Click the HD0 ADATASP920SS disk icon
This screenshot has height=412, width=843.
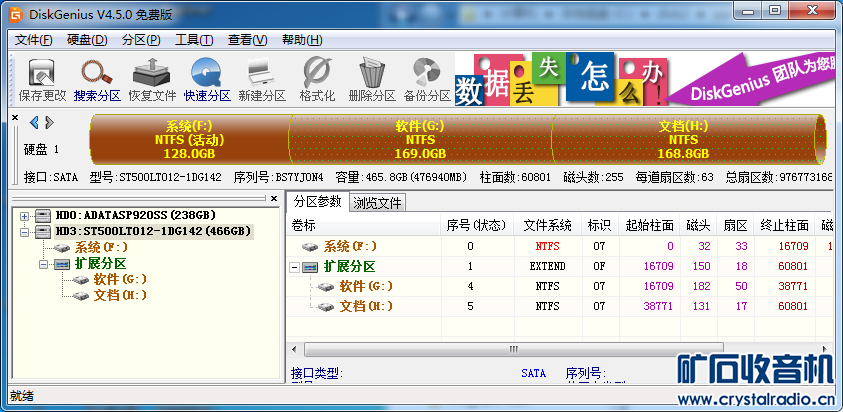[x=44, y=216]
